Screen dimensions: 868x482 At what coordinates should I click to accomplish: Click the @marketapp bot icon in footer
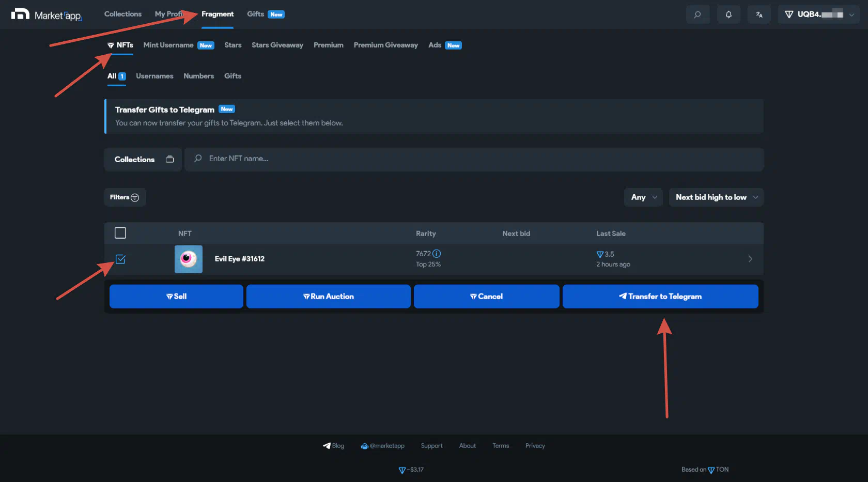[364, 446]
